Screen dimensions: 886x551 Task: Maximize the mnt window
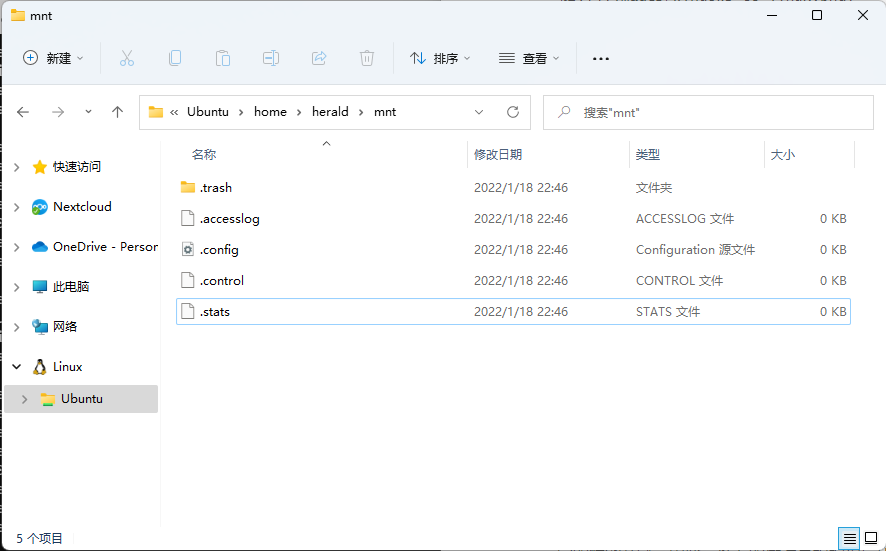tap(816, 15)
